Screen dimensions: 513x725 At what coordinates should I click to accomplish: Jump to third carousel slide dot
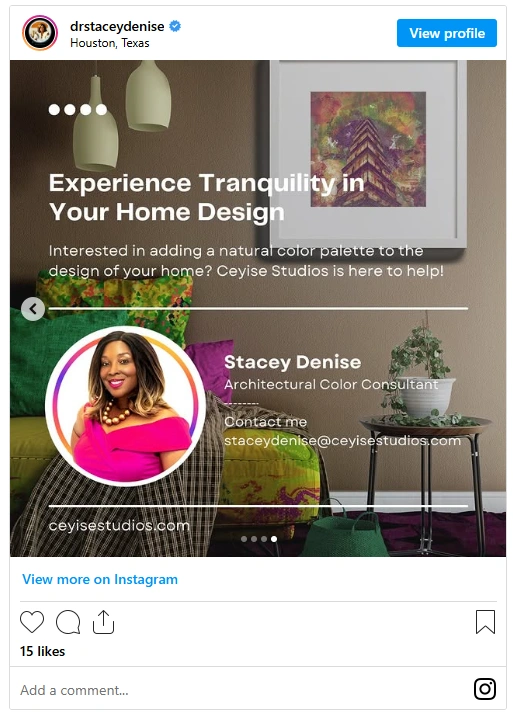tap(264, 539)
